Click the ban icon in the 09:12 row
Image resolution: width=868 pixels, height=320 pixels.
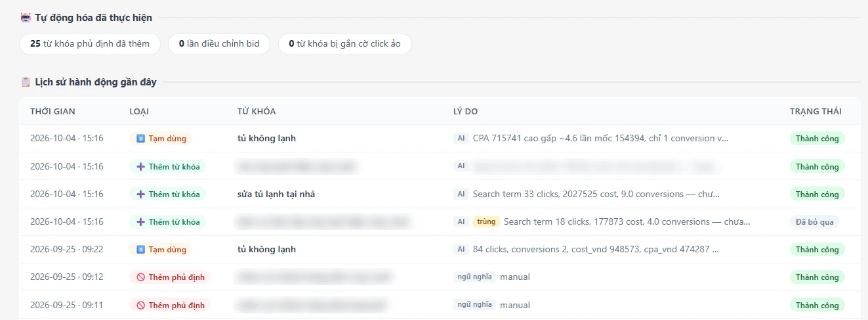pyautogui.click(x=140, y=277)
